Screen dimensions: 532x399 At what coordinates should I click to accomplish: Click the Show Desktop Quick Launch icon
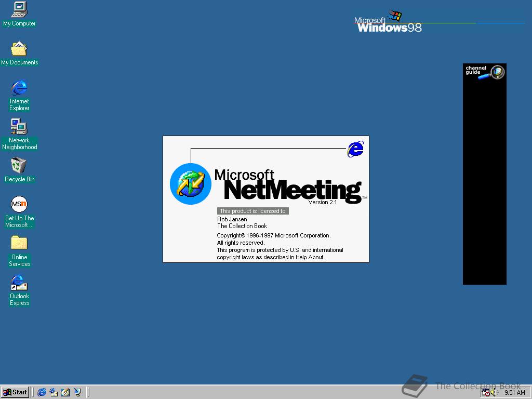65,392
